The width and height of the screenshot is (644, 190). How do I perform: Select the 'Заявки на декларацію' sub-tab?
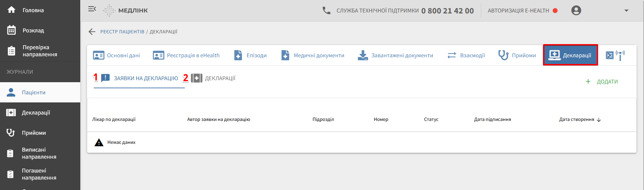(139, 78)
